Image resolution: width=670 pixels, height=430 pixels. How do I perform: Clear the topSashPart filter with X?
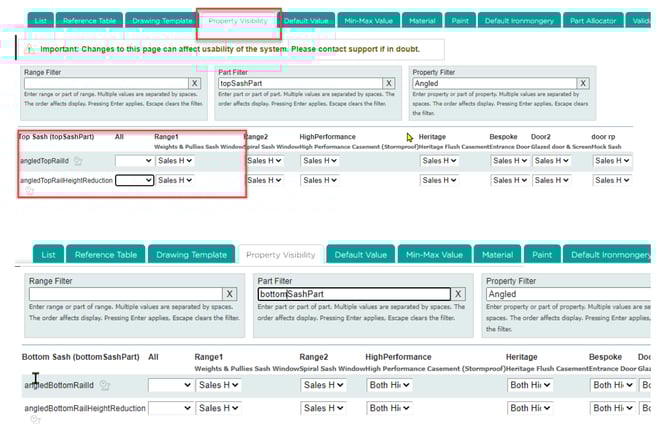click(387, 84)
